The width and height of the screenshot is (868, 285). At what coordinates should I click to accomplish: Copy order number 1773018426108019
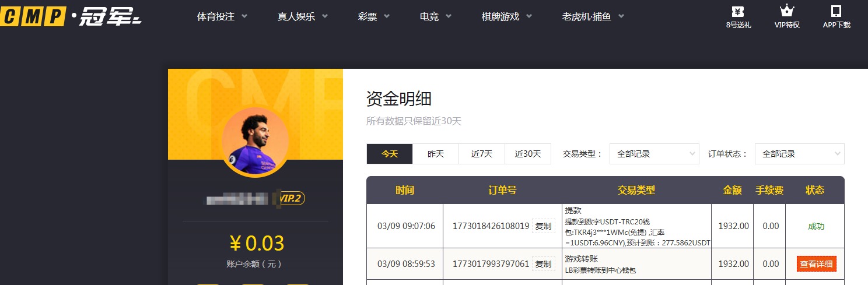pyautogui.click(x=543, y=226)
